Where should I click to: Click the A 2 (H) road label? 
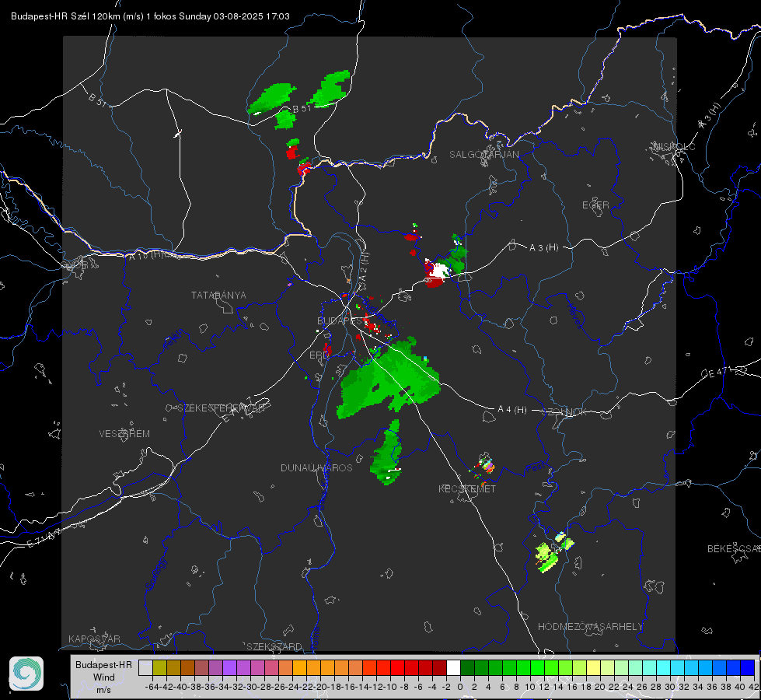[364, 266]
